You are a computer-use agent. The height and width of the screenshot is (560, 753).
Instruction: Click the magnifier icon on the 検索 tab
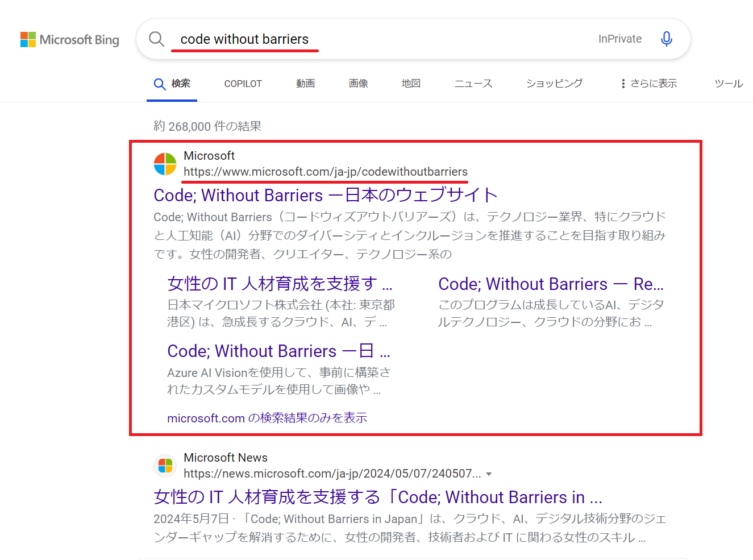pyautogui.click(x=160, y=83)
